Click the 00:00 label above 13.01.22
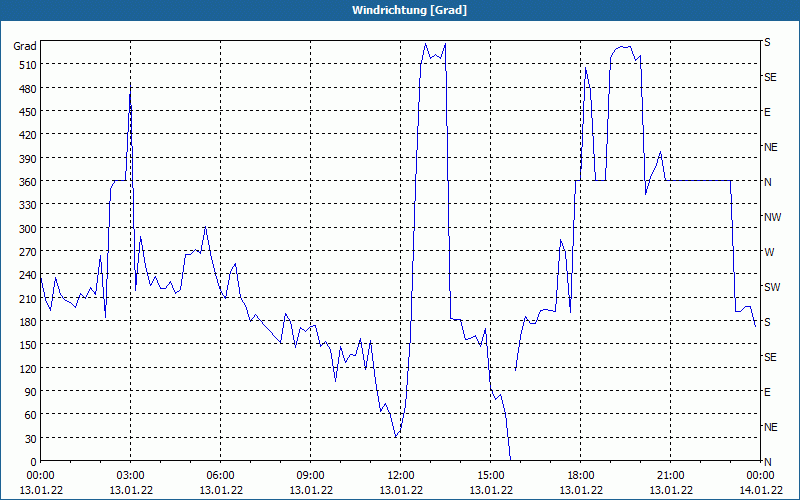Screen dimensions: 800x500 pyautogui.click(x=41, y=476)
